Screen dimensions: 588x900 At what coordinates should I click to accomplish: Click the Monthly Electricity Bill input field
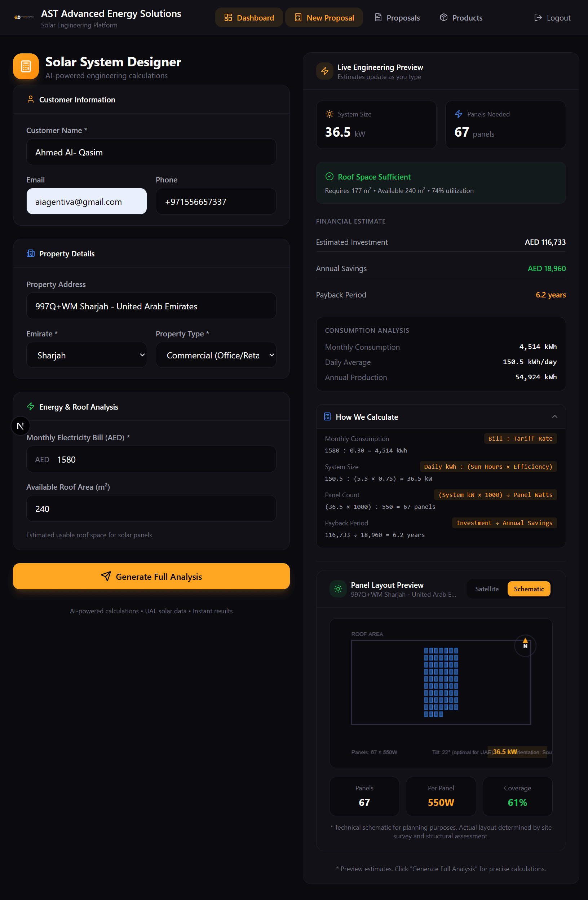151,459
